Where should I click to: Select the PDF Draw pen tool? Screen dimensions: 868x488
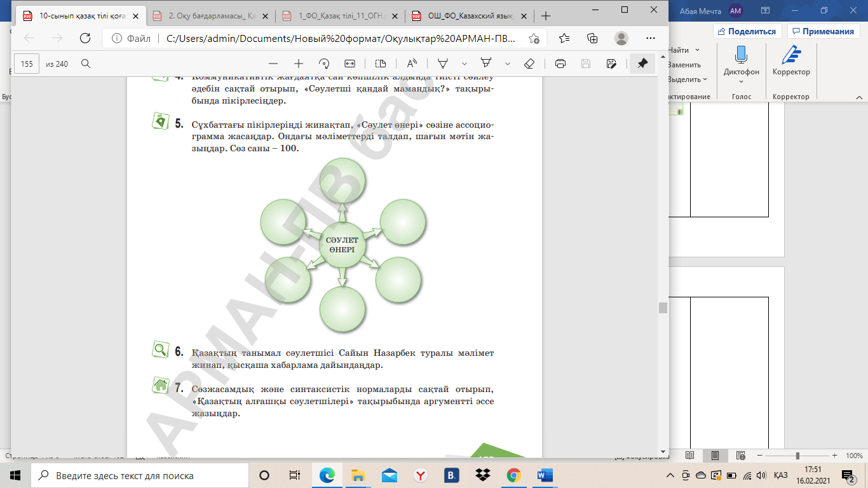(443, 64)
